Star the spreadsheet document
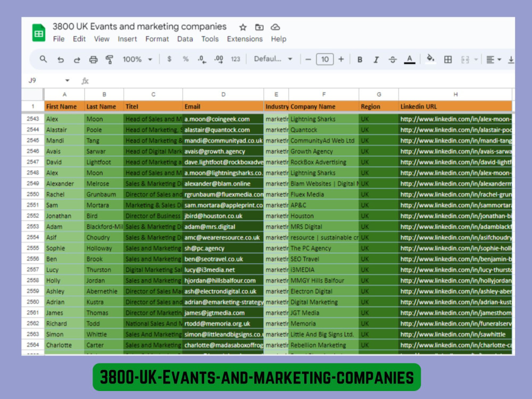 tap(243, 27)
